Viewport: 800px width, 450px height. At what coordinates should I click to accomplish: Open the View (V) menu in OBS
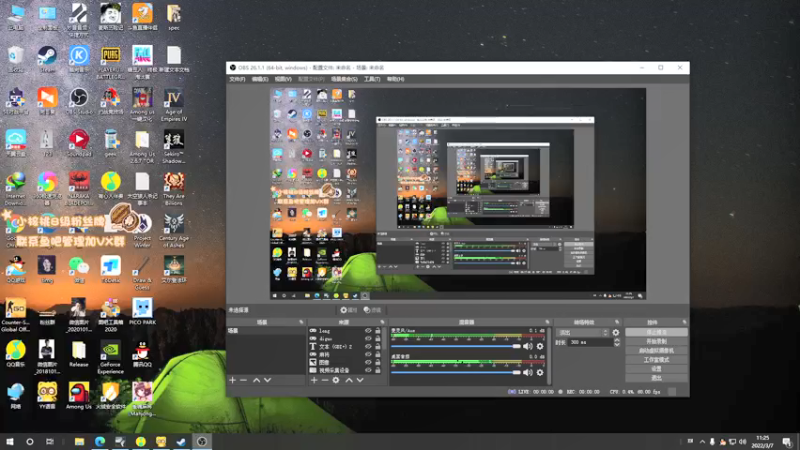click(x=283, y=79)
